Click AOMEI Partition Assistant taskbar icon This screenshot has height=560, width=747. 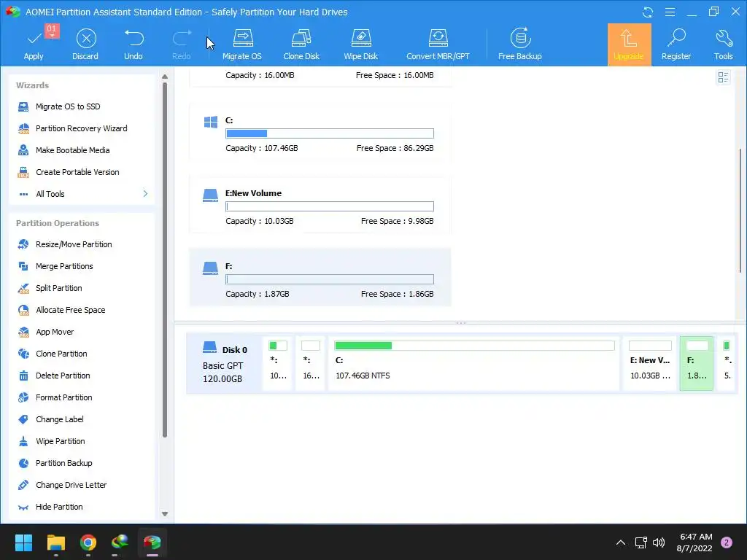152,542
